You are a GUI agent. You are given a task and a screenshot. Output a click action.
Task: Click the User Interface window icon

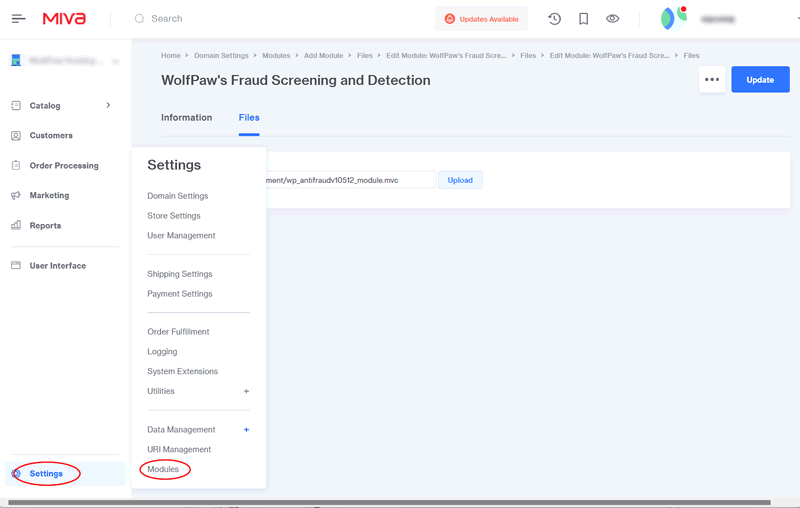(16, 265)
